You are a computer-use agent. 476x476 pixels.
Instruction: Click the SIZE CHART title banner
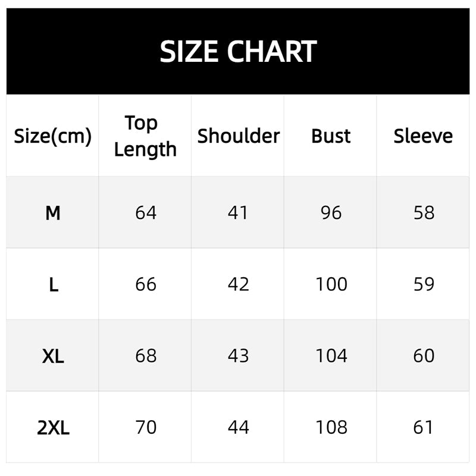point(238,52)
